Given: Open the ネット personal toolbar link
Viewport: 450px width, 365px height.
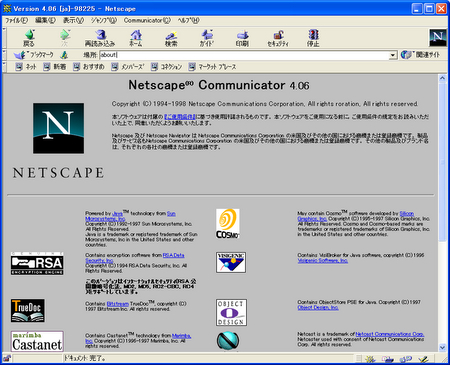Looking at the screenshot, I should pos(26,67).
